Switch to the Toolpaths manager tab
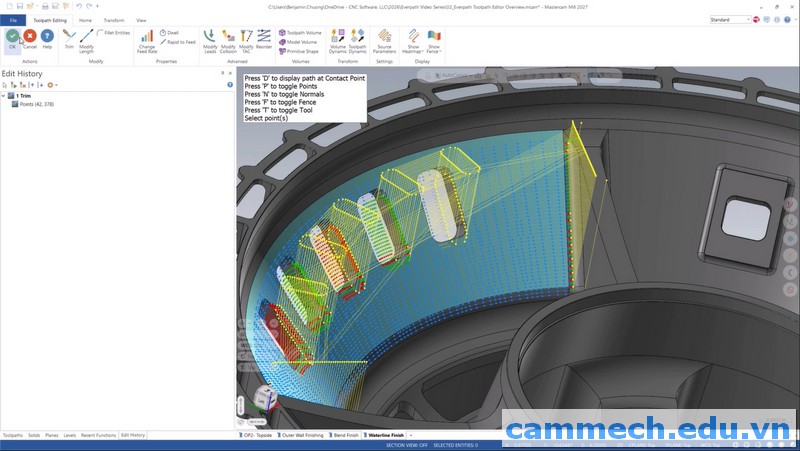The height and width of the screenshot is (451, 800). click(13, 435)
